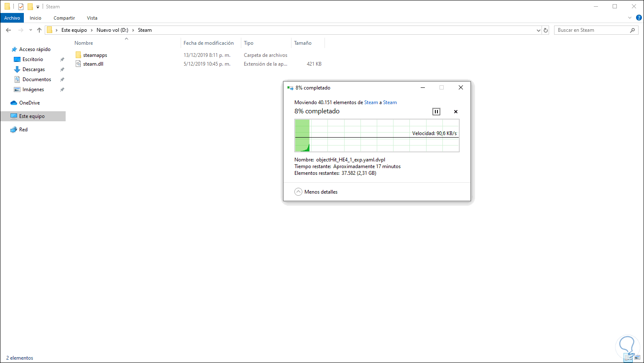Open the Archivo menu

click(12, 18)
